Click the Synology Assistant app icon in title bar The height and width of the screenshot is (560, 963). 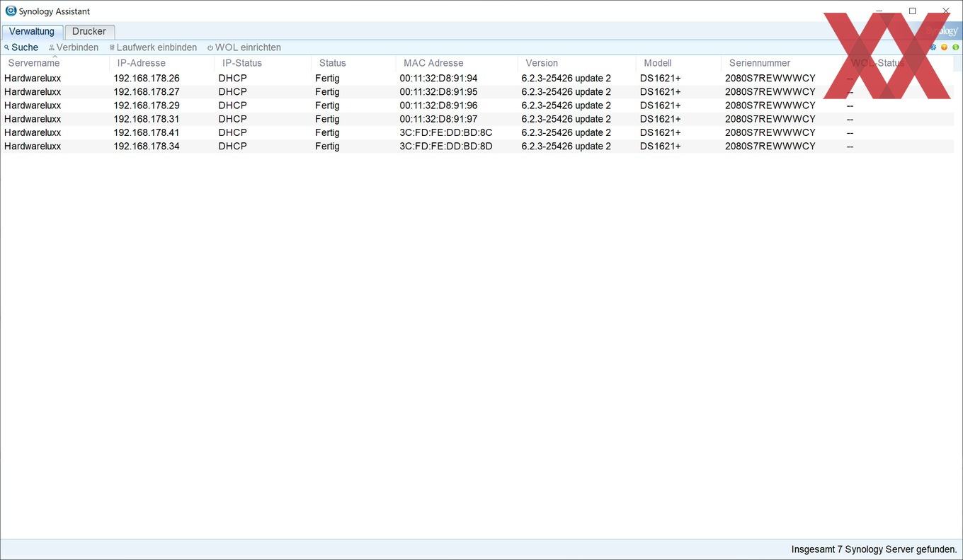tap(11, 11)
